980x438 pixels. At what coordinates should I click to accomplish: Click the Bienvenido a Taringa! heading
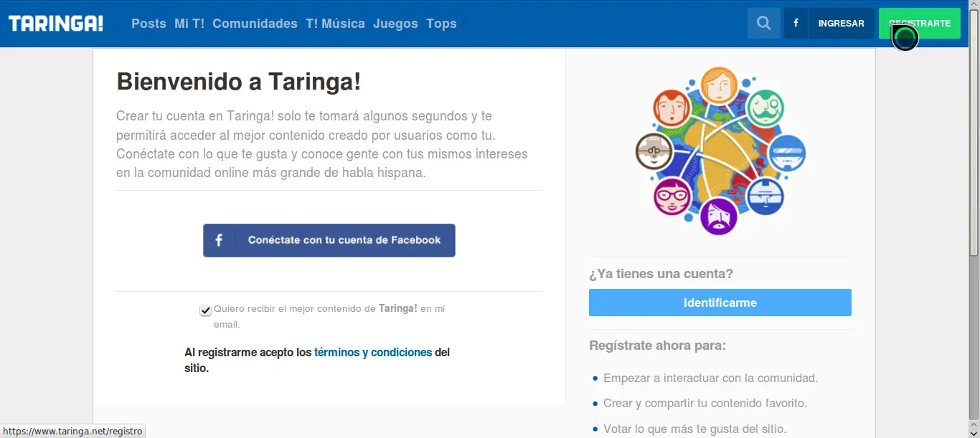point(239,82)
